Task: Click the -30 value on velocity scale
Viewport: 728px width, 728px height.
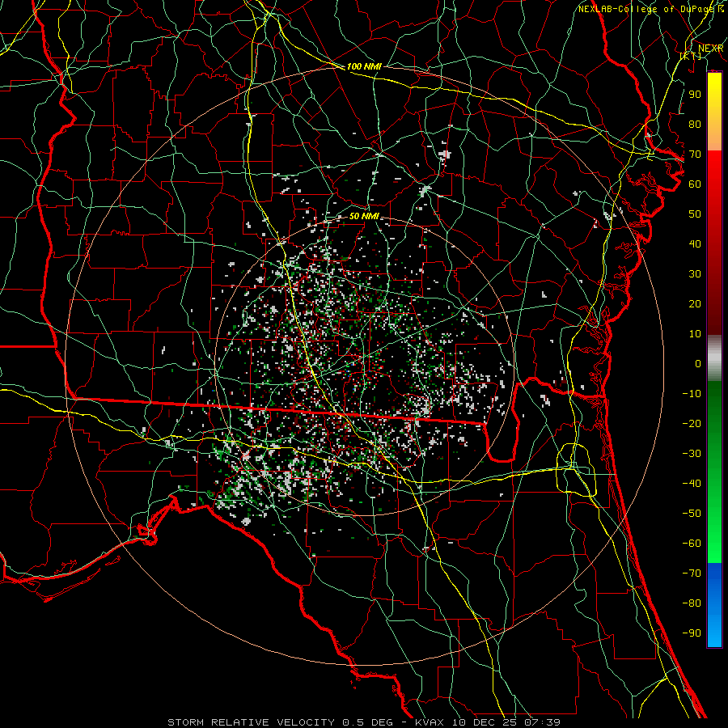Action: 692,454
